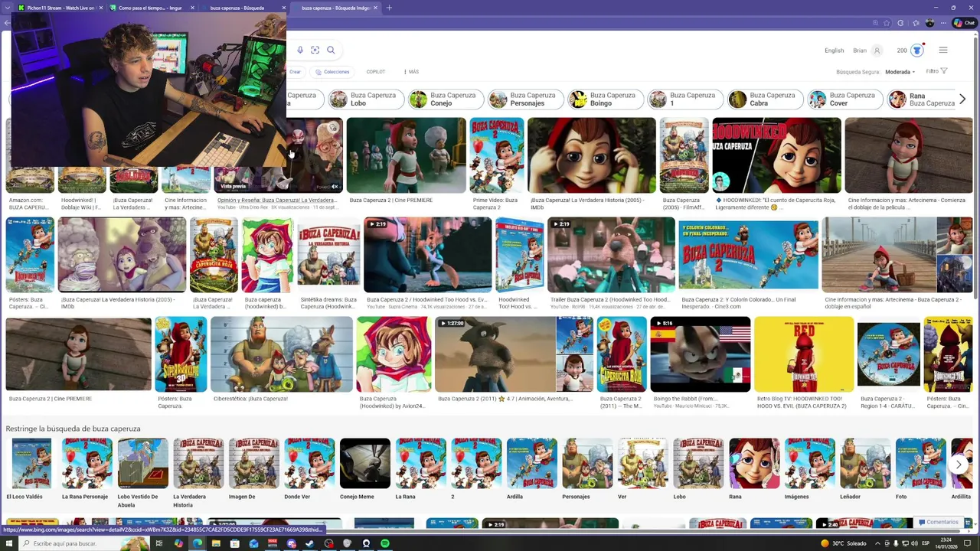Click the Brian account avatar icon
Screen dimensions: 980x551
pos(877,51)
